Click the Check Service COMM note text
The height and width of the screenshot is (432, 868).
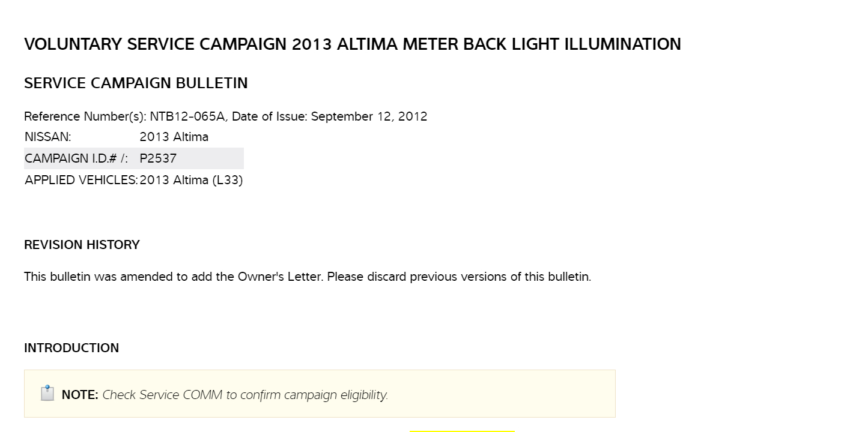pos(245,395)
